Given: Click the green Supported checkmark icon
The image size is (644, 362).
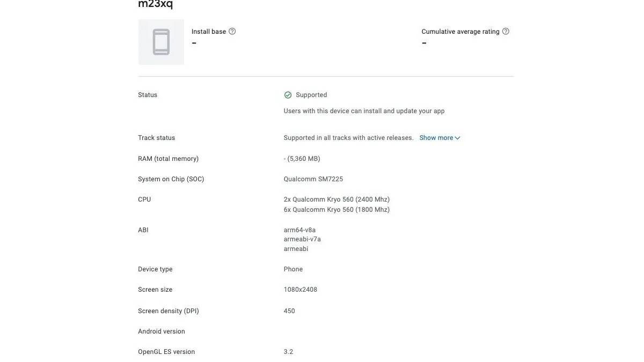Looking at the screenshot, I should click(x=288, y=95).
